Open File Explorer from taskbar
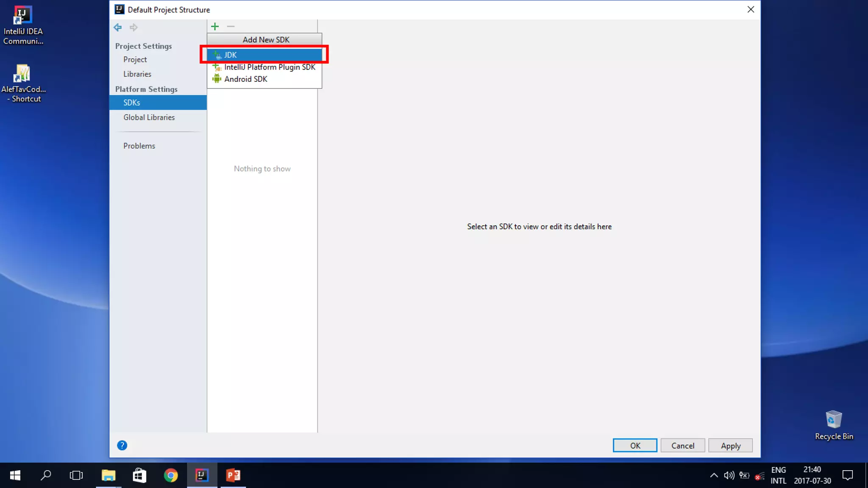The width and height of the screenshot is (868, 488). (x=108, y=475)
